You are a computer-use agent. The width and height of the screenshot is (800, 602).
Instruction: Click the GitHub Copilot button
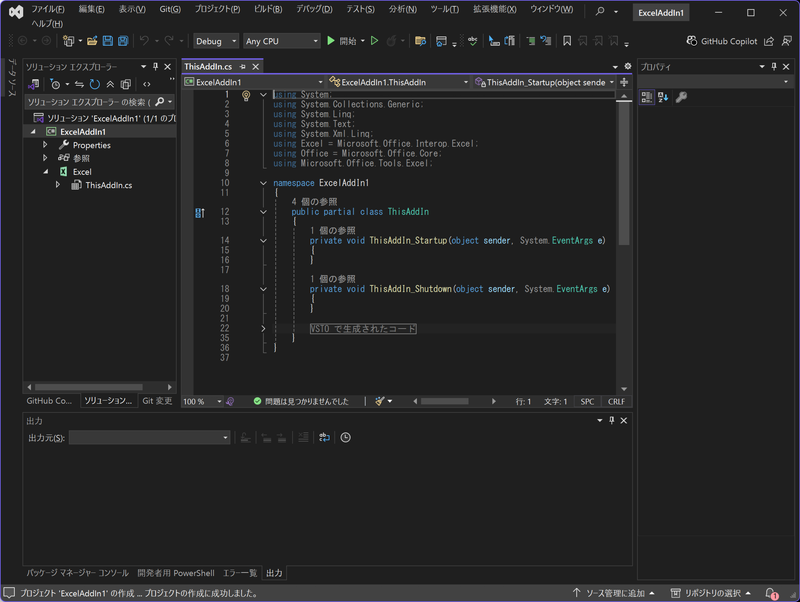[x=722, y=41]
